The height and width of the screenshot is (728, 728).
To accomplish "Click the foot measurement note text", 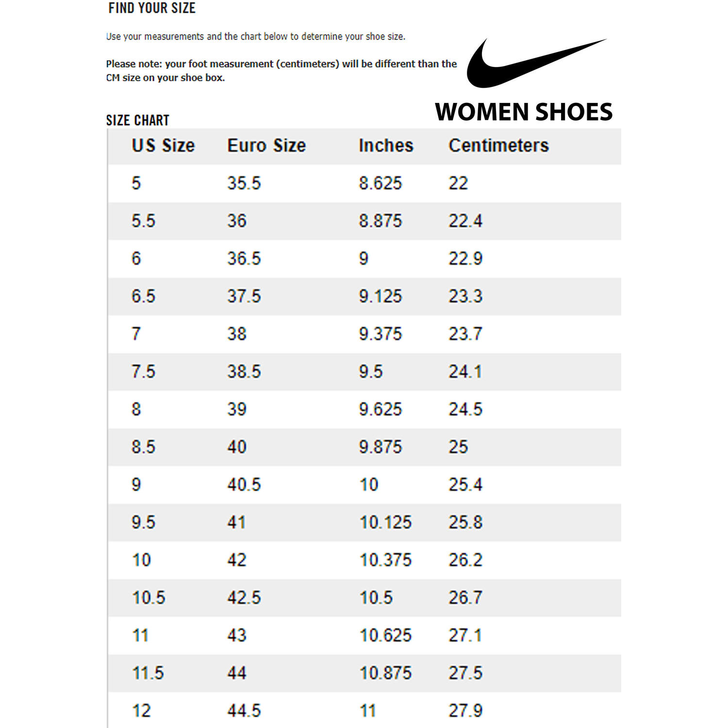I will (281, 71).
